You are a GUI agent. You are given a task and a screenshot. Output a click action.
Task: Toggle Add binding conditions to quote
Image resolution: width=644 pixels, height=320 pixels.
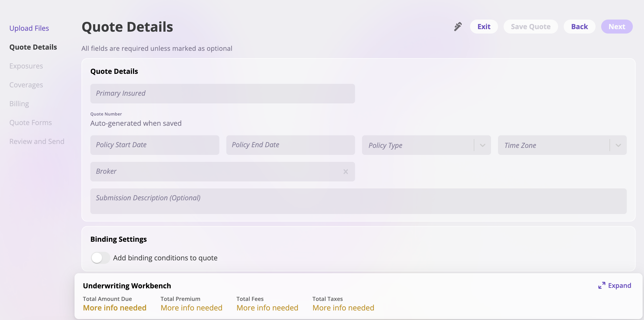tap(100, 258)
